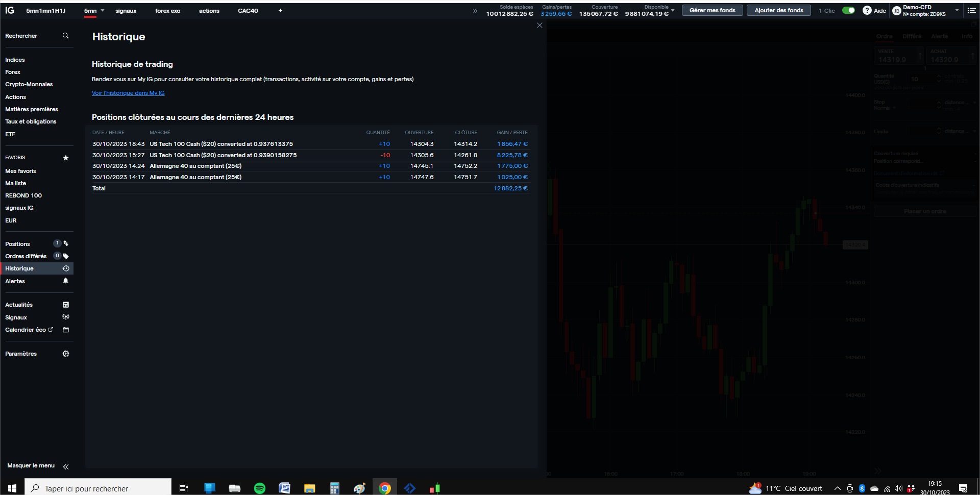Click the 30/10/2023 14:17 Allemagne 40 row
The image size is (980, 495).
pos(310,177)
